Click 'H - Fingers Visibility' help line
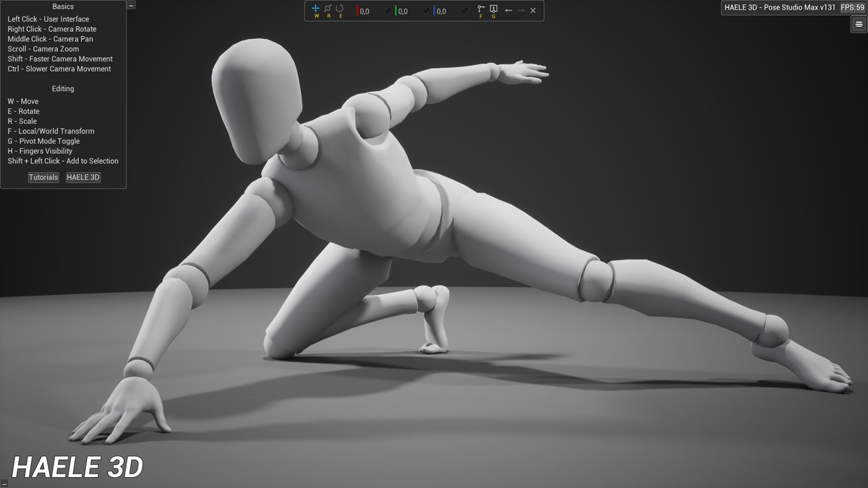This screenshot has height=488, width=868. [x=40, y=151]
